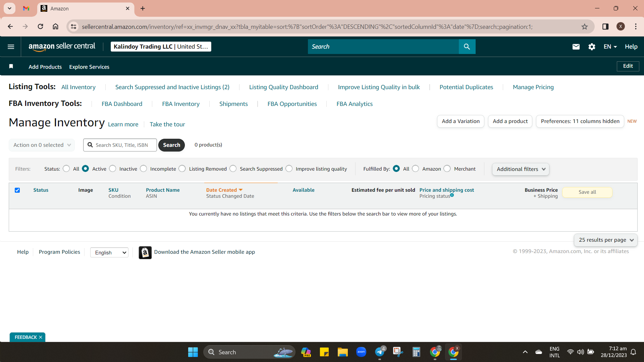Toggle the browser side panel
The height and width of the screenshot is (362, 644).
pyautogui.click(x=605, y=26)
